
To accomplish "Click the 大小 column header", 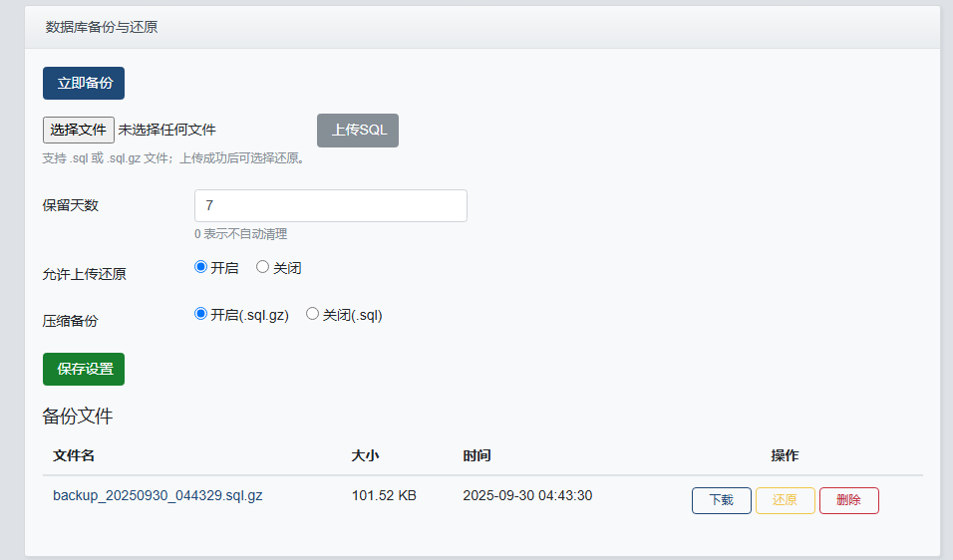I will [x=366, y=455].
